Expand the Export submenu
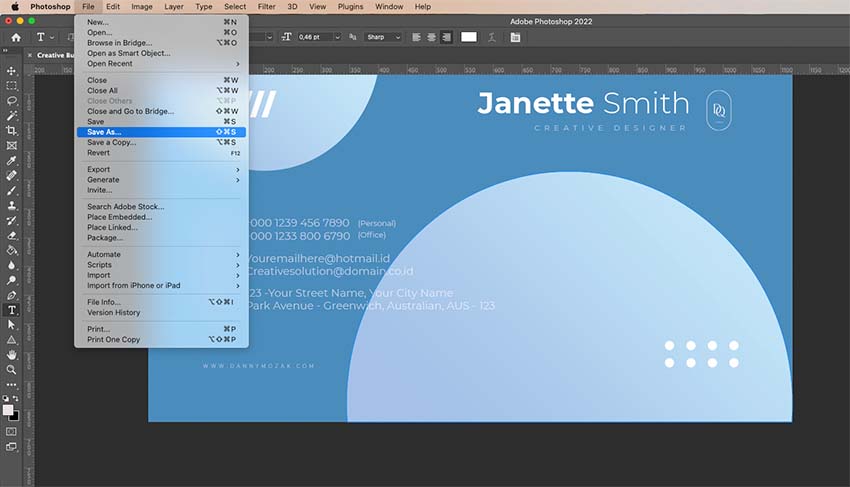 coord(163,169)
